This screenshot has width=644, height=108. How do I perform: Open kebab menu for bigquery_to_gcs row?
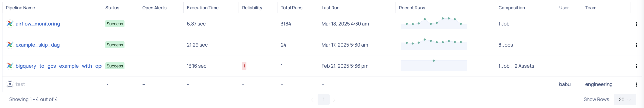pyautogui.click(x=636, y=66)
